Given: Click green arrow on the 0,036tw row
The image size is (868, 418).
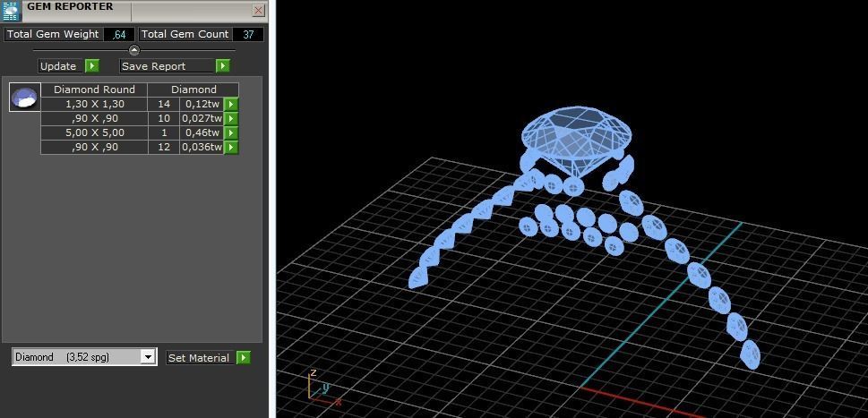Looking at the screenshot, I should [231, 147].
